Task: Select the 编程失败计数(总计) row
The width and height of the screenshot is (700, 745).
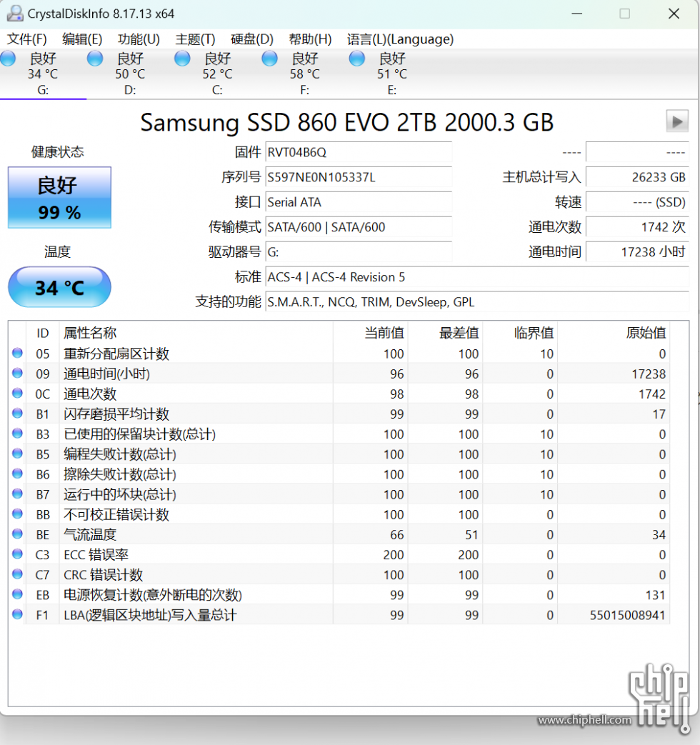Action: coord(339,454)
